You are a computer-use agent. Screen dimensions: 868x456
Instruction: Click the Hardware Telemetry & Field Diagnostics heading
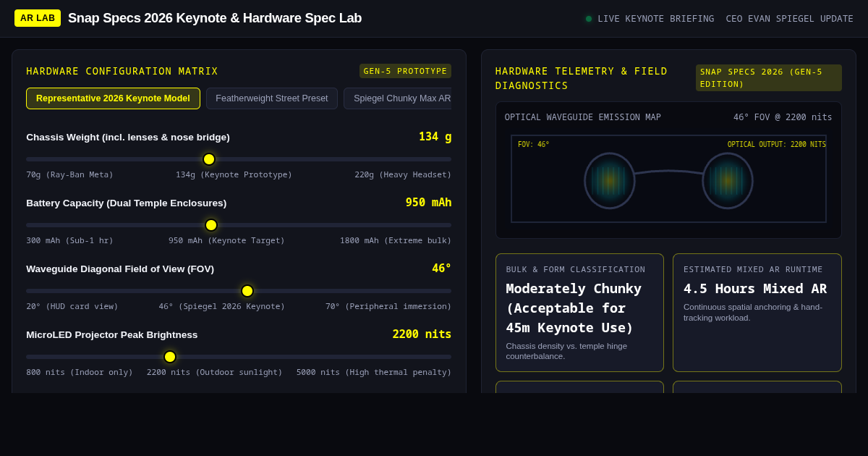(582, 78)
